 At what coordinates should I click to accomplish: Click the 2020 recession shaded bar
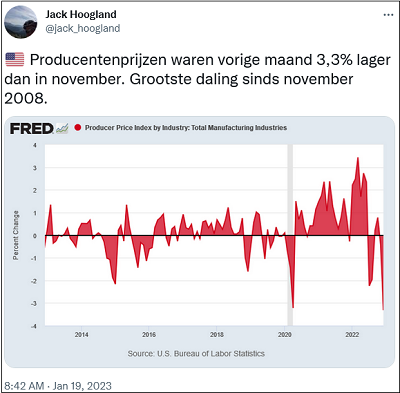290,235
